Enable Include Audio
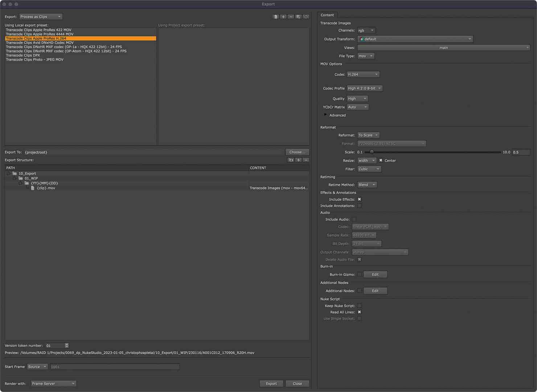 pos(354,219)
